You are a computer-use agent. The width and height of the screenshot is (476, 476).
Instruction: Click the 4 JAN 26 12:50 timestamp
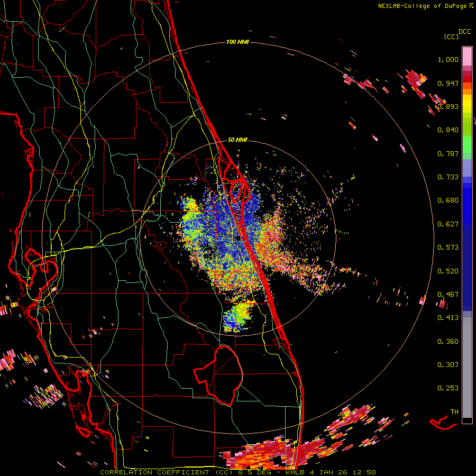click(x=343, y=472)
